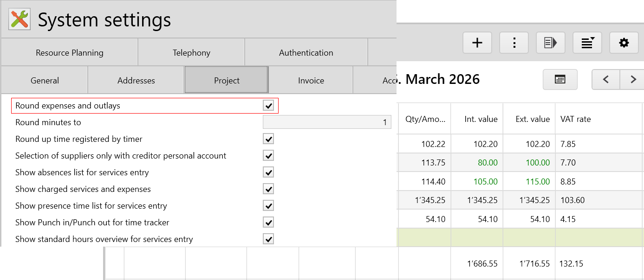Image resolution: width=644 pixels, height=280 pixels.
Task: Expand the text lines dropdown button
Action: point(587,43)
